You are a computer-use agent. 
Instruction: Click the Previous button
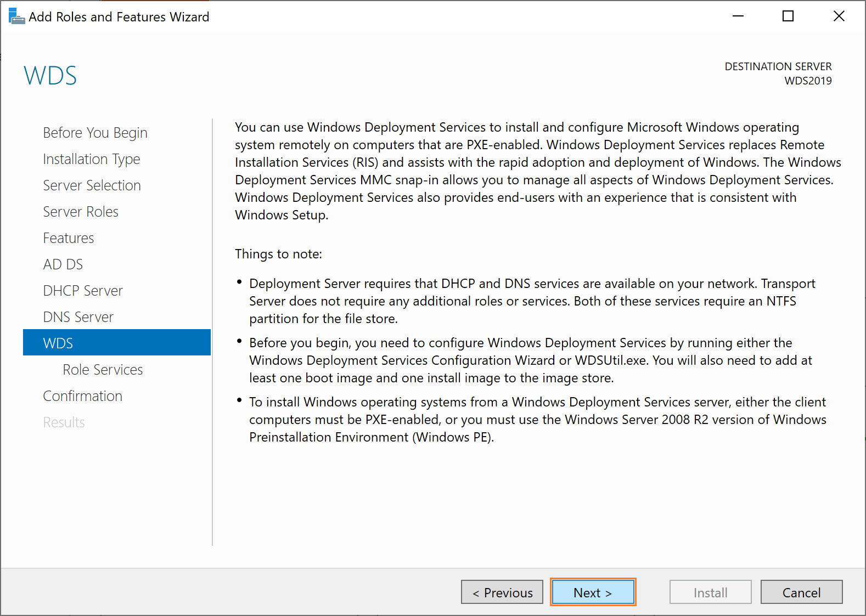click(502, 592)
